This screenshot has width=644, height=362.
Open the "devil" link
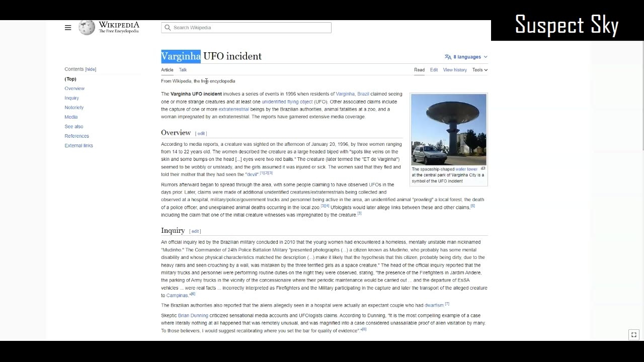(x=252, y=174)
